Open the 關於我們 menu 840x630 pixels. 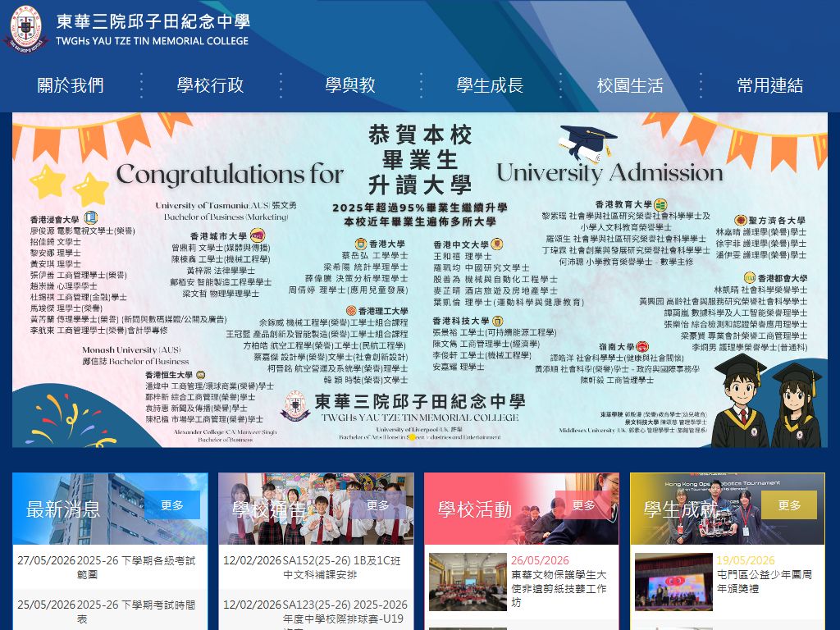pos(71,85)
